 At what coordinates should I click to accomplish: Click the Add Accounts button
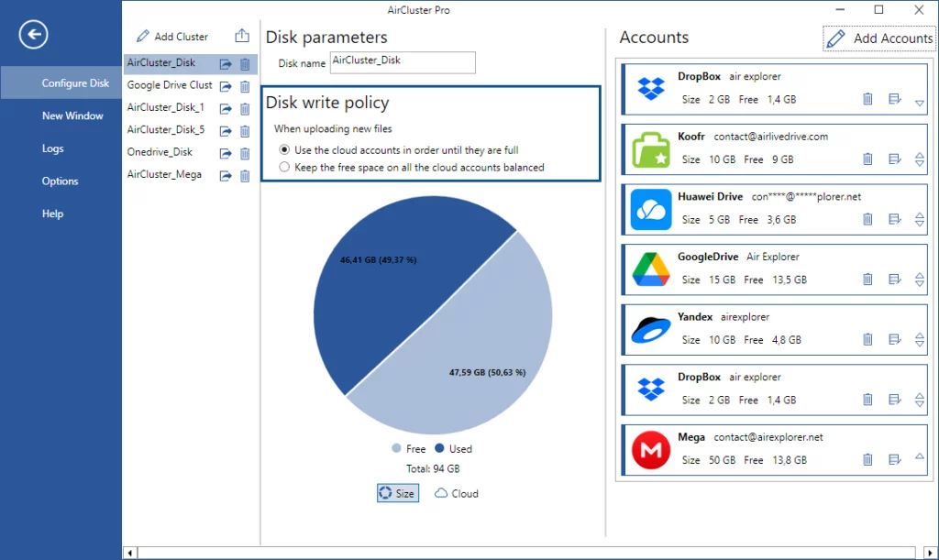tap(879, 38)
